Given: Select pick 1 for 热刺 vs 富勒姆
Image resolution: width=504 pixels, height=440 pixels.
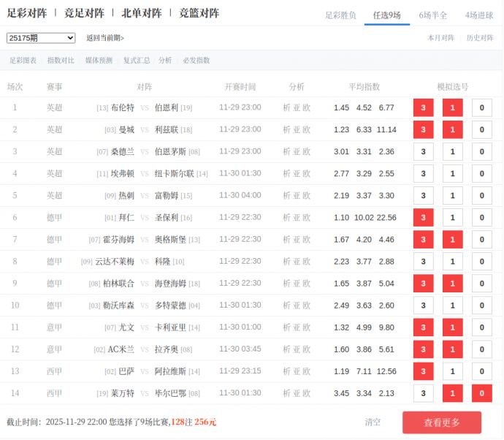Looking at the screenshot, I should [452, 196].
